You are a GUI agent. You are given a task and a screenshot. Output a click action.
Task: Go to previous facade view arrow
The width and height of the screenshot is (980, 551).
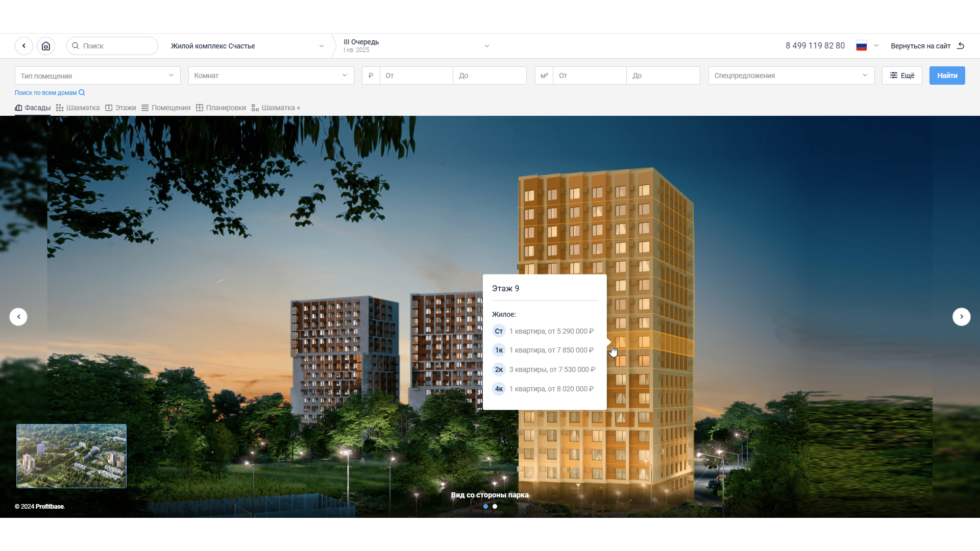[18, 317]
